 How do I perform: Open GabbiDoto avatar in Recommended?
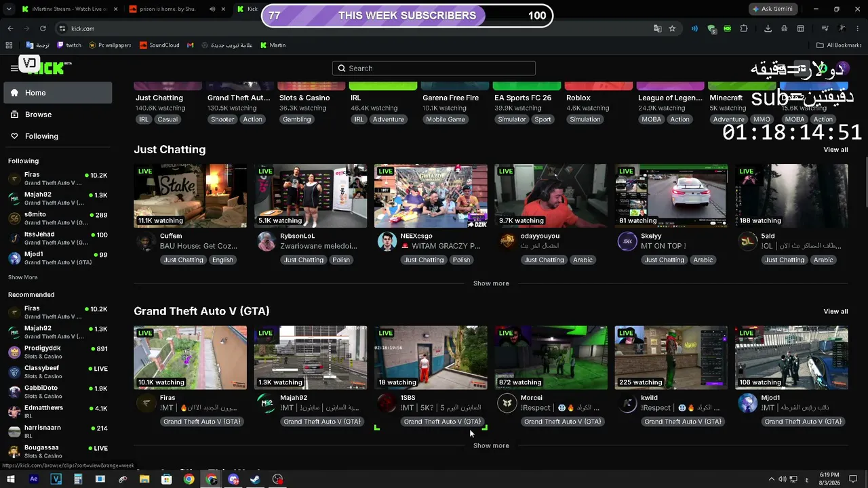[14, 392]
